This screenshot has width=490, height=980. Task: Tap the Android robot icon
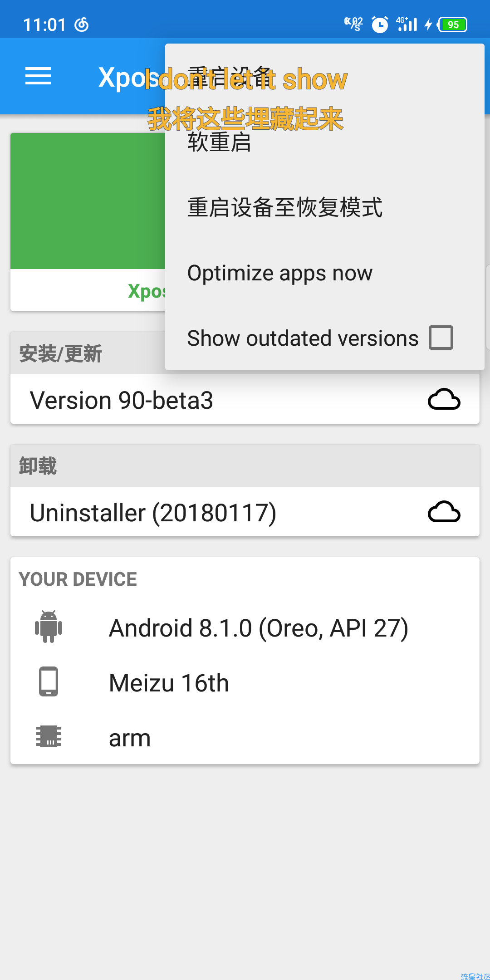pos(49,627)
